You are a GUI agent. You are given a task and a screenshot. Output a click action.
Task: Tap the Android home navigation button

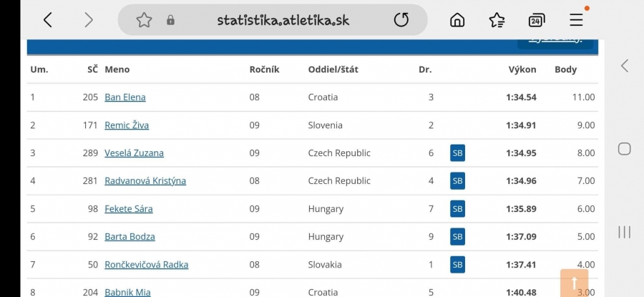pyautogui.click(x=624, y=149)
